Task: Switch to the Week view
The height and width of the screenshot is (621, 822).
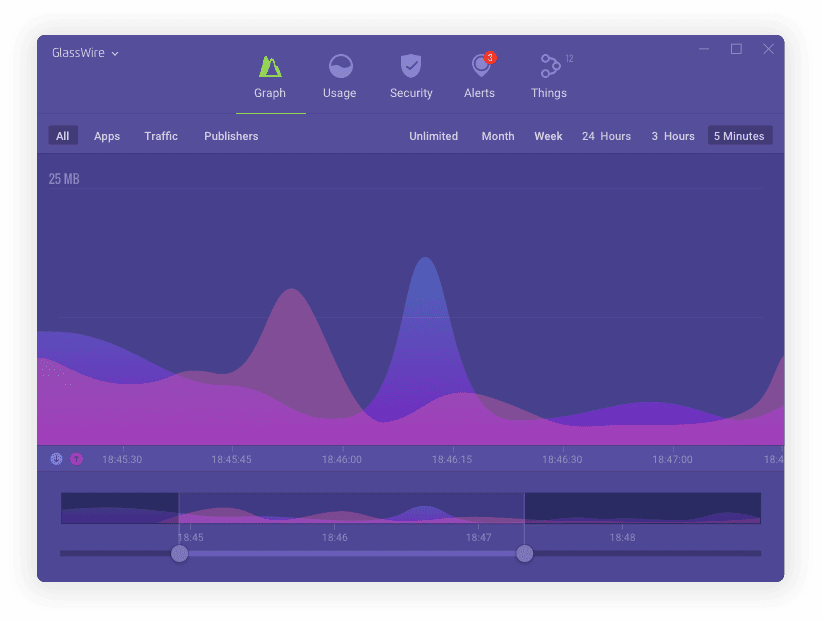Action: tap(548, 136)
